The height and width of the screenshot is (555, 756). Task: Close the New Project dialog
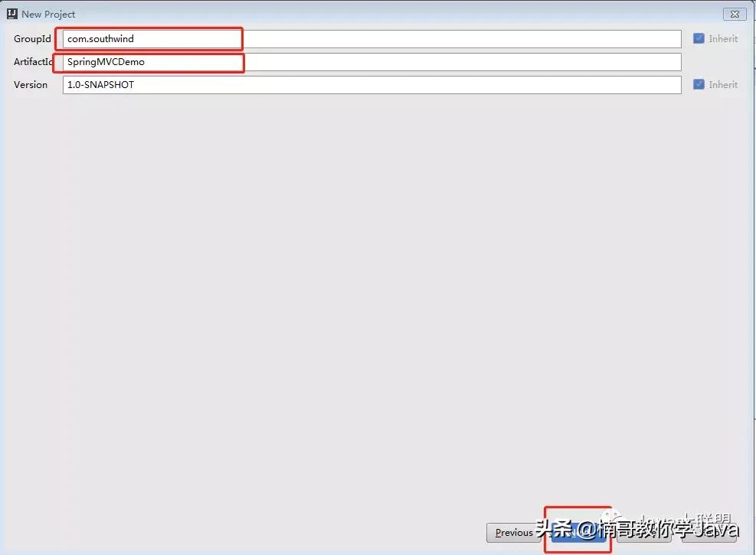[734, 14]
